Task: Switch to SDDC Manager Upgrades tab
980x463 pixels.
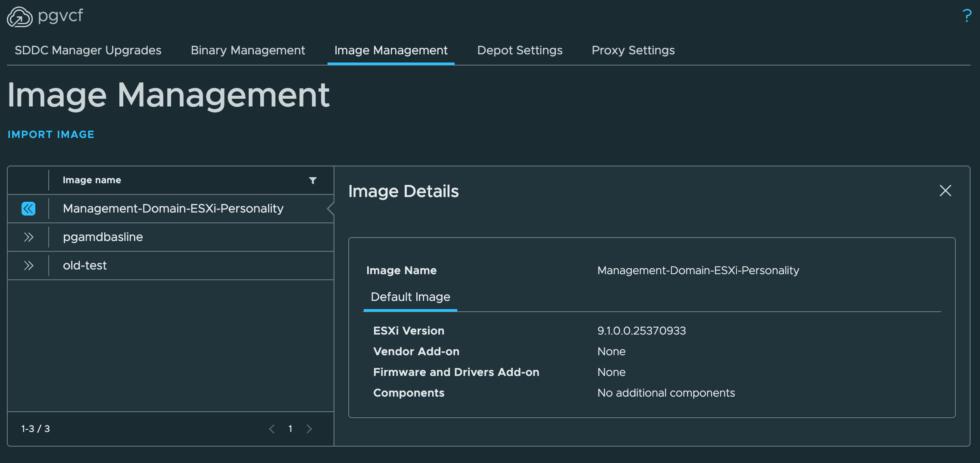Action: pyautogui.click(x=88, y=50)
